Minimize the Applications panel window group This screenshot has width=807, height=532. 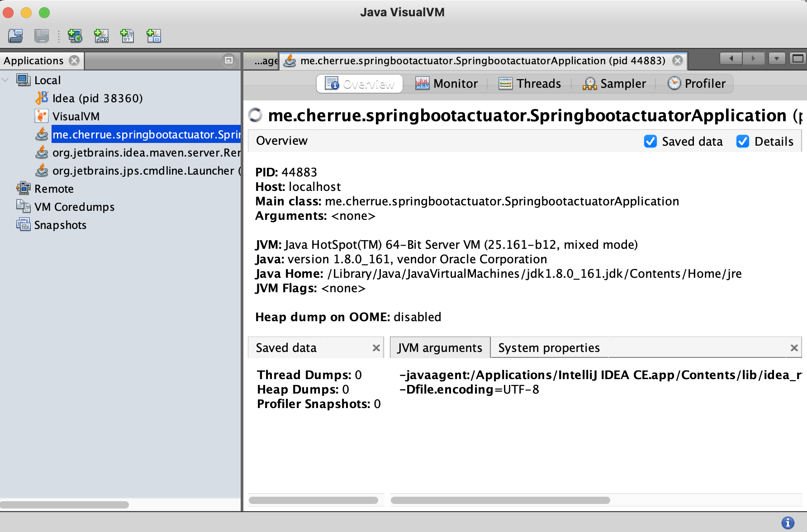coord(229,60)
